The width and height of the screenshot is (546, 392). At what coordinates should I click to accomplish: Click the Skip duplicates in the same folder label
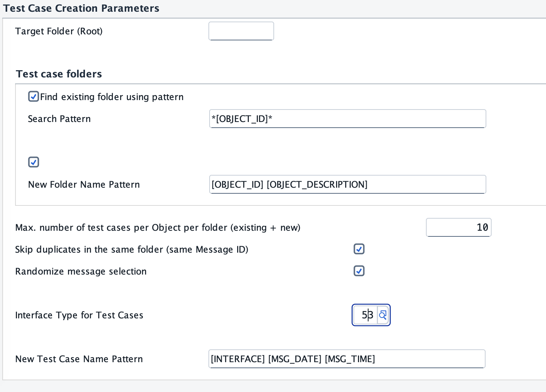131,250
